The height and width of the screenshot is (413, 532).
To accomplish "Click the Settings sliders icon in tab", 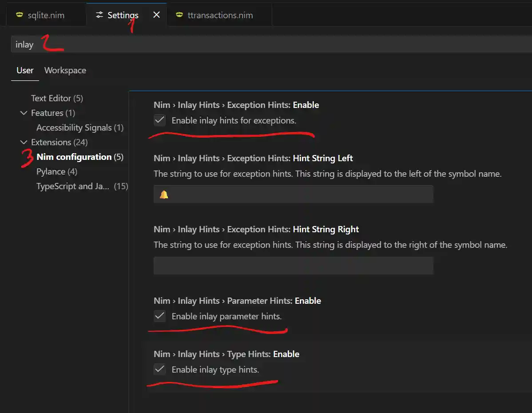I will click(99, 15).
